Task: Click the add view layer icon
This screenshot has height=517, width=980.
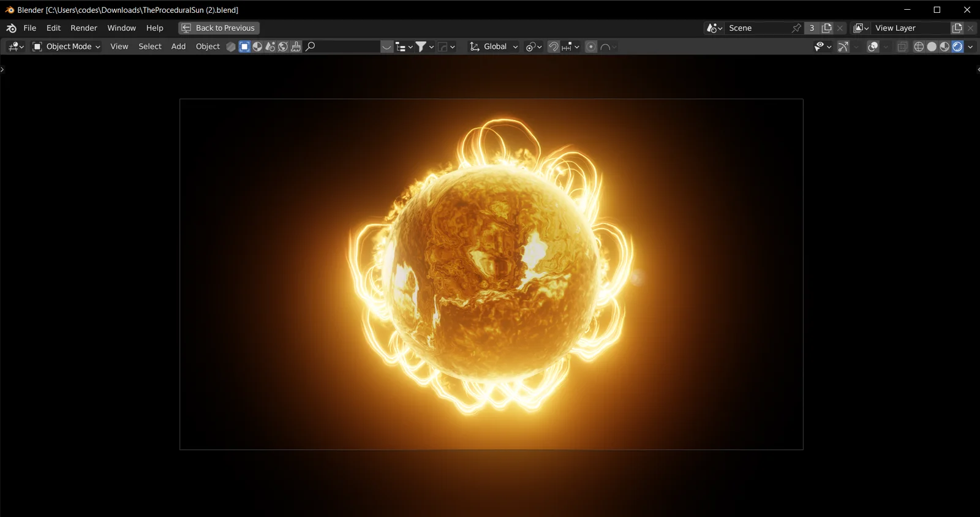Action: click(x=957, y=28)
